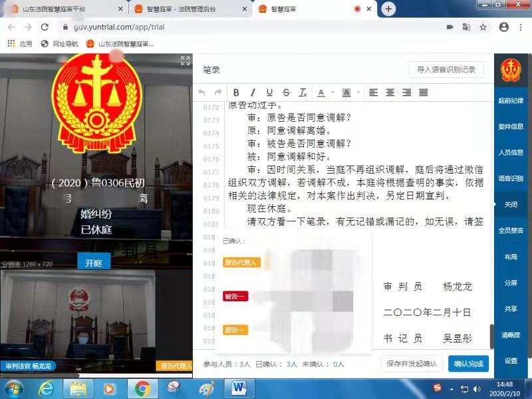Toggle the highlighted 关闭 sidebar option
Image resolution: width=532 pixels, height=399 pixels.
[x=509, y=204]
